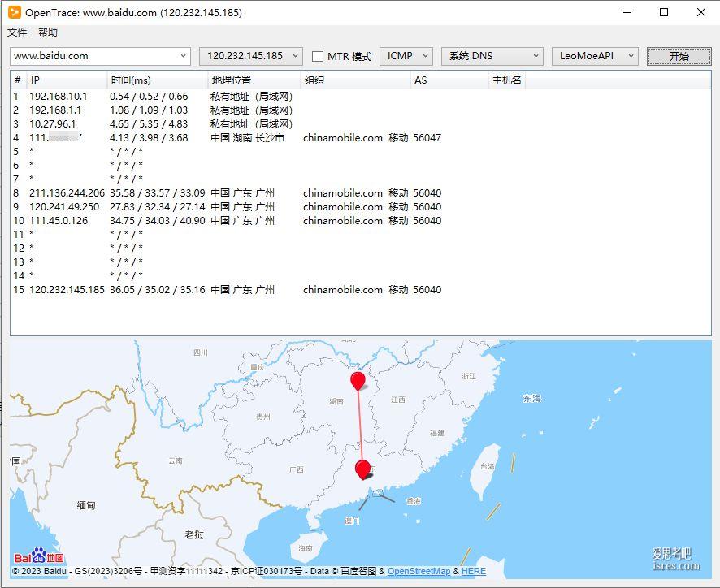Click the 老挝 label on the map
This screenshot has width=720, height=588.
pos(194,534)
